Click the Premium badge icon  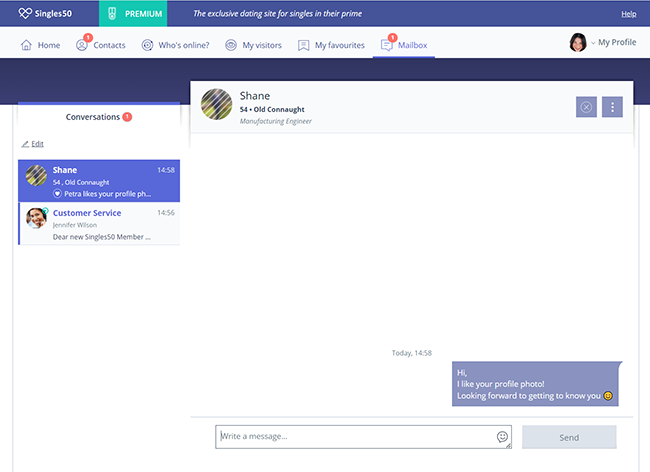pos(112,14)
